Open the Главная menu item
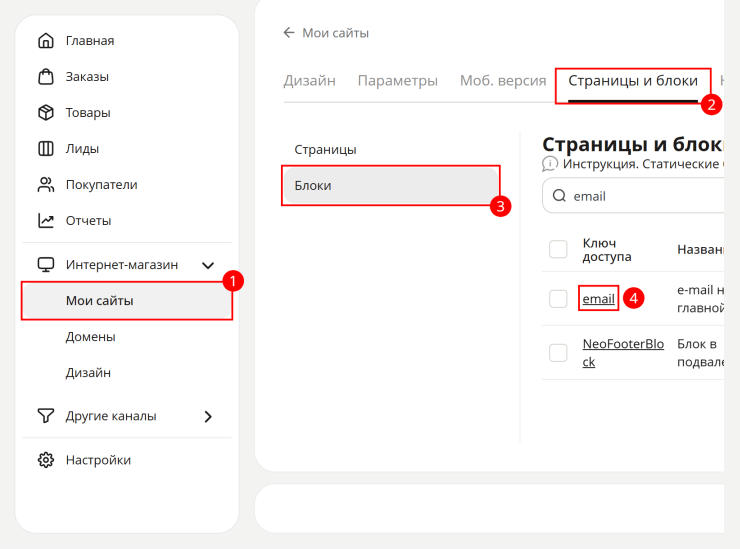The width and height of the screenshot is (740, 549). [x=127, y=41]
